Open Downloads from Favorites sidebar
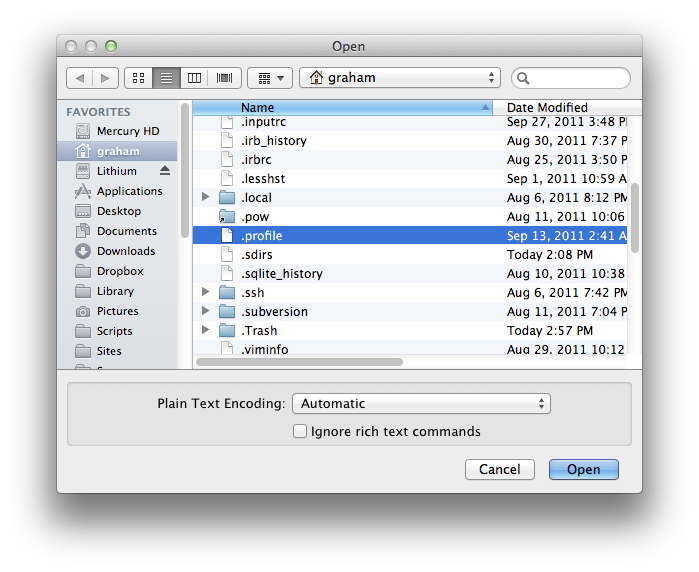 pyautogui.click(x=125, y=251)
